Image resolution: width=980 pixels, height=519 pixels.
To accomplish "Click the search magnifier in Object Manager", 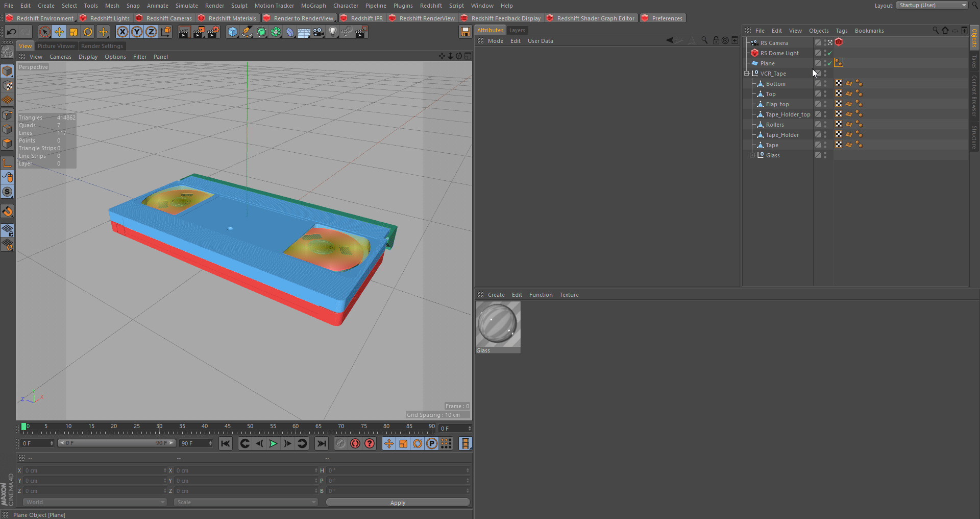I will (x=935, y=31).
